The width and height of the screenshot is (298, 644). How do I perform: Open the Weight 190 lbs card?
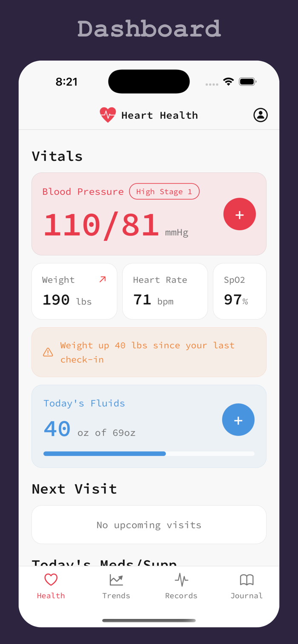pyautogui.click(x=74, y=291)
